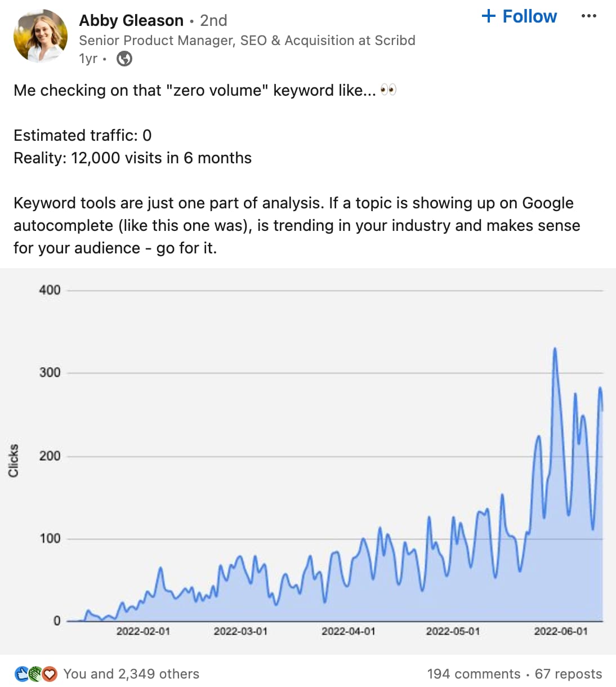Click the green celebrate reaction icon
This screenshot has height=687, width=616.
click(x=35, y=673)
